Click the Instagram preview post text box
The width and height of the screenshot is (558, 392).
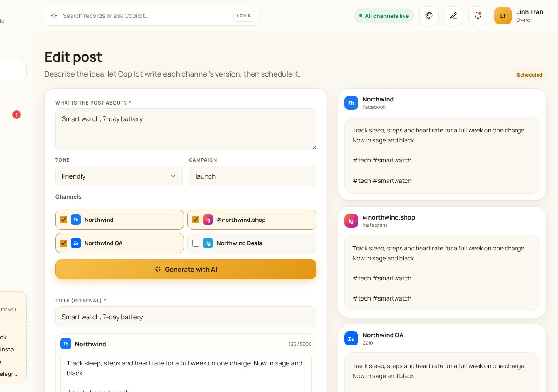click(442, 273)
